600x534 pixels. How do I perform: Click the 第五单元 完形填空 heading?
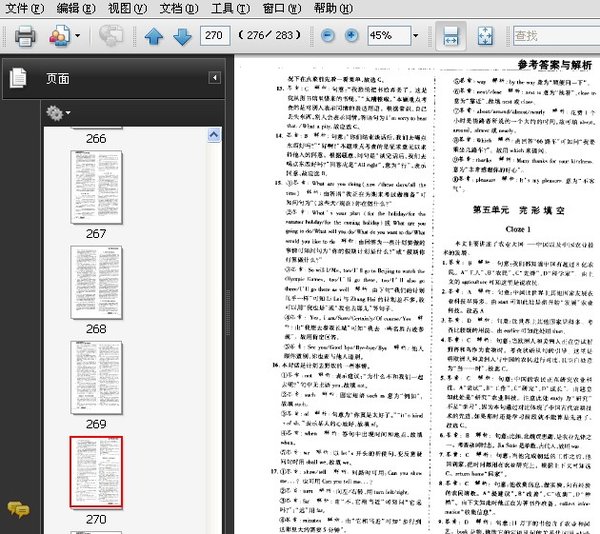[x=518, y=210]
